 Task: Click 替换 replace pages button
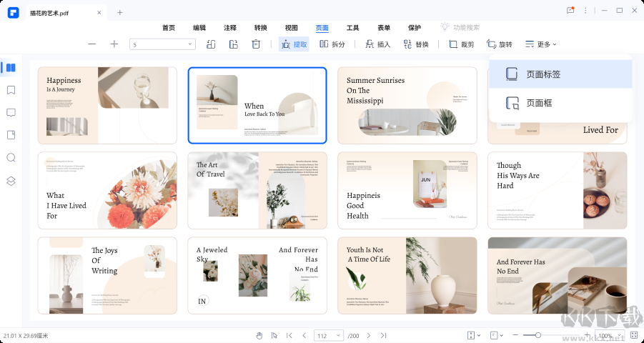[x=416, y=44]
